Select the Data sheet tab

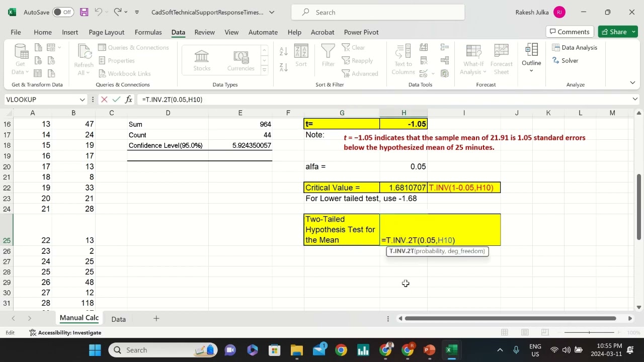click(118, 319)
